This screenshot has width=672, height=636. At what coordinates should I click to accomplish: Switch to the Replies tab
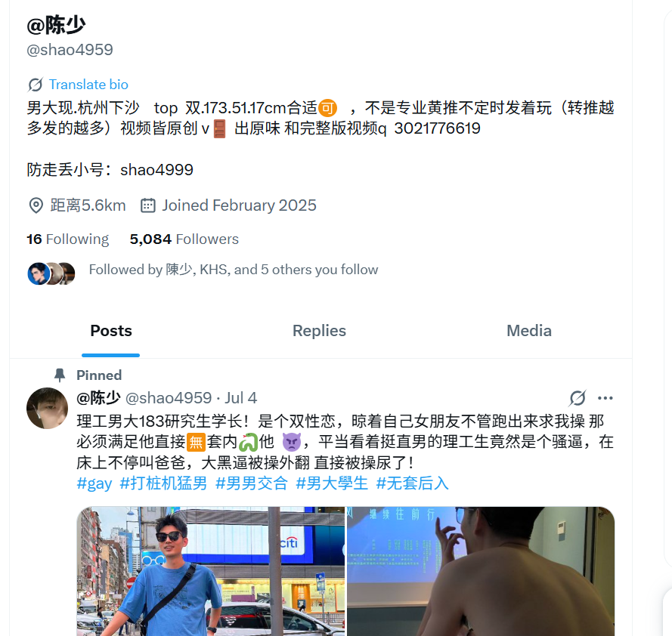[319, 331]
